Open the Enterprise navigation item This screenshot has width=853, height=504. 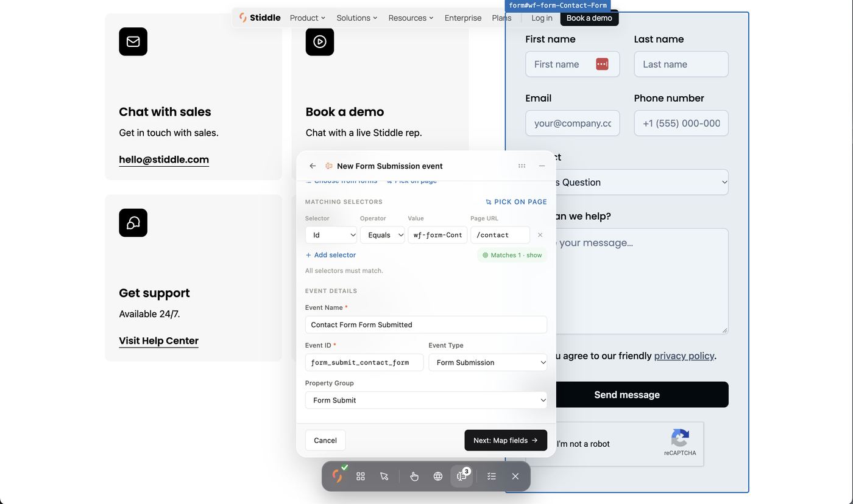click(x=463, y=18)
